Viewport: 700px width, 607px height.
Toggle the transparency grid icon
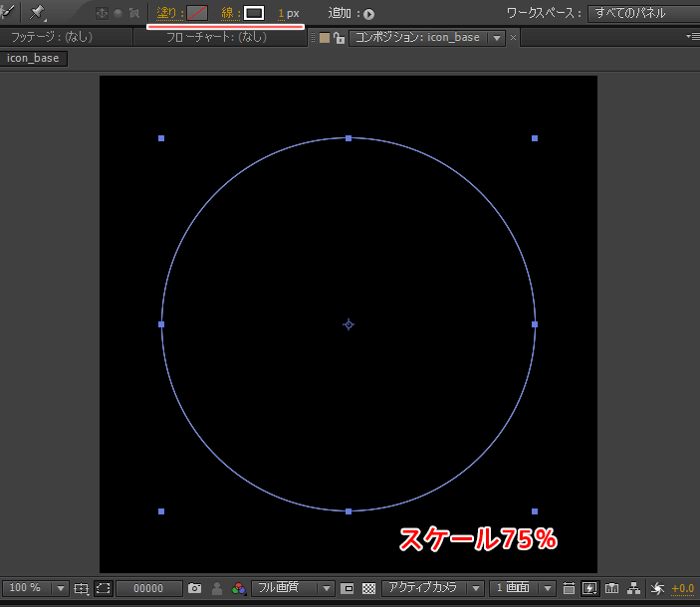coord(368,588)
